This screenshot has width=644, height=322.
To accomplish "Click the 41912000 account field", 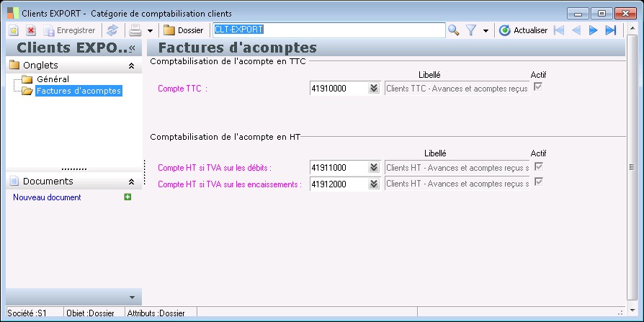I will coord(339,184).
